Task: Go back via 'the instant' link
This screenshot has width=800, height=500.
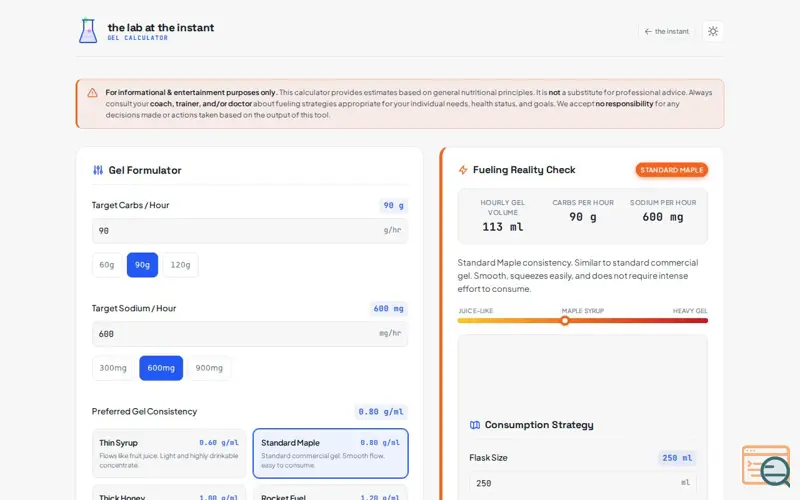Action: 666,31
